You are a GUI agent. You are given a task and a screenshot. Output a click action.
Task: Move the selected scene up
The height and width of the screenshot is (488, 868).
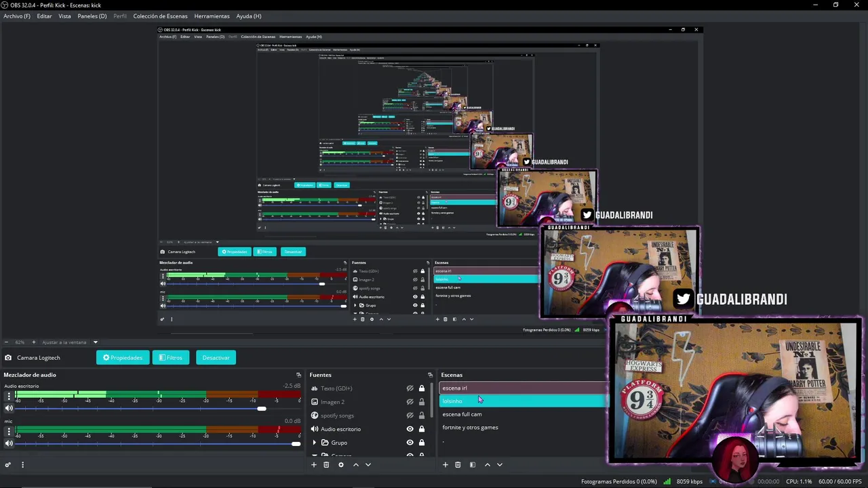pyautogui.click(x=487, y=465)
